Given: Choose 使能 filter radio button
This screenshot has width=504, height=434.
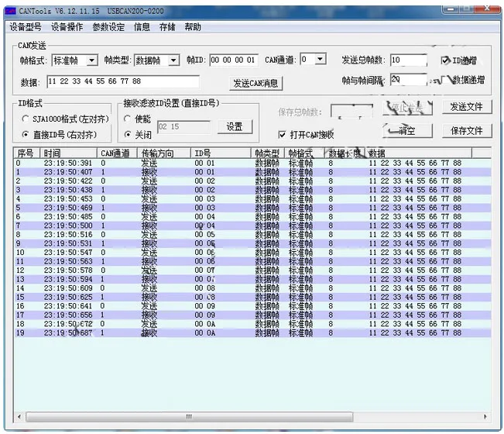Looking at the screenshot, I should click(x=127, y=119).
